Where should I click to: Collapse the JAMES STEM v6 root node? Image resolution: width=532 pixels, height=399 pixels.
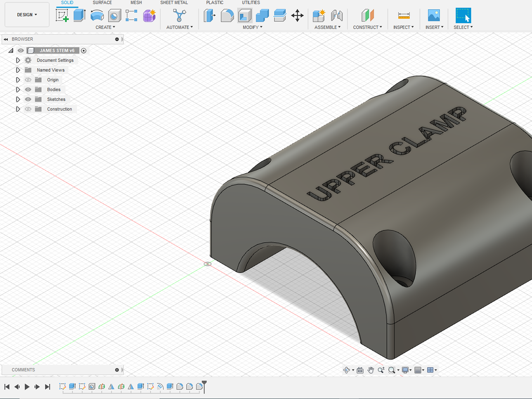pos(11,50)
